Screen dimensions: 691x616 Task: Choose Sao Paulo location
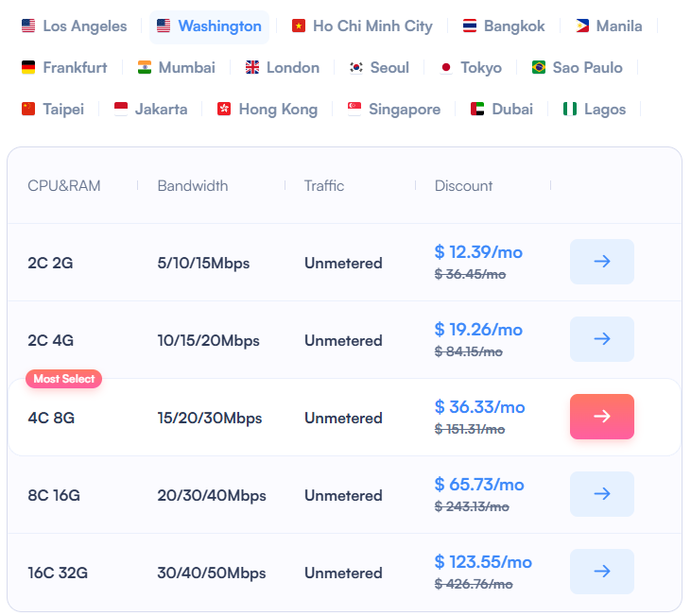(578, 68)
